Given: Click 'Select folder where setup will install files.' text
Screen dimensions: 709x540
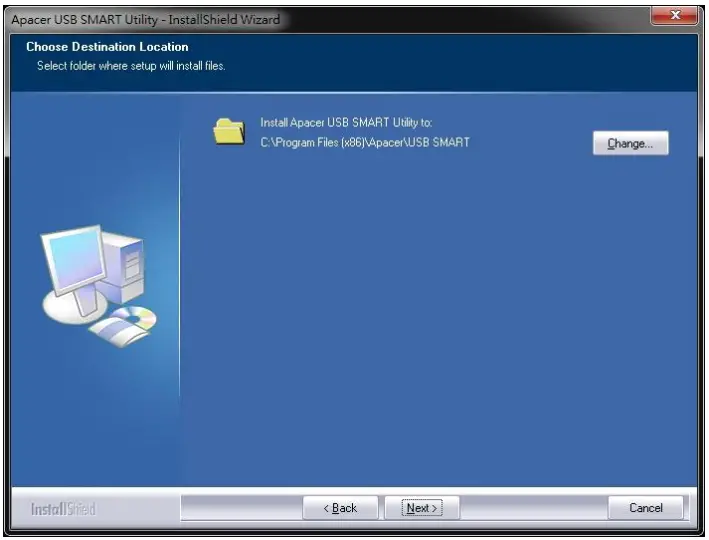Looking at the screenshot, I should (x=131, y=66).
